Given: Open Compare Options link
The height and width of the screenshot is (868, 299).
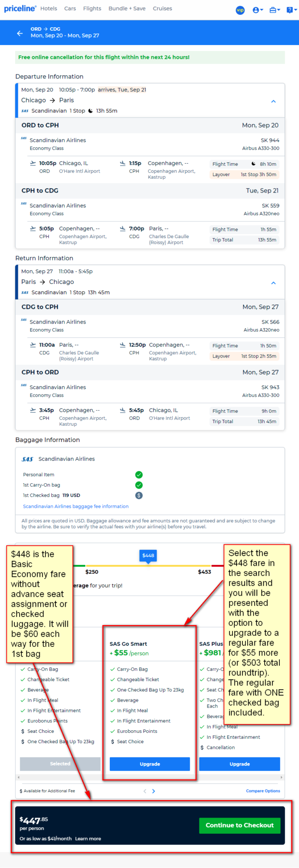Looking at the screenshot, I should 263,791.
